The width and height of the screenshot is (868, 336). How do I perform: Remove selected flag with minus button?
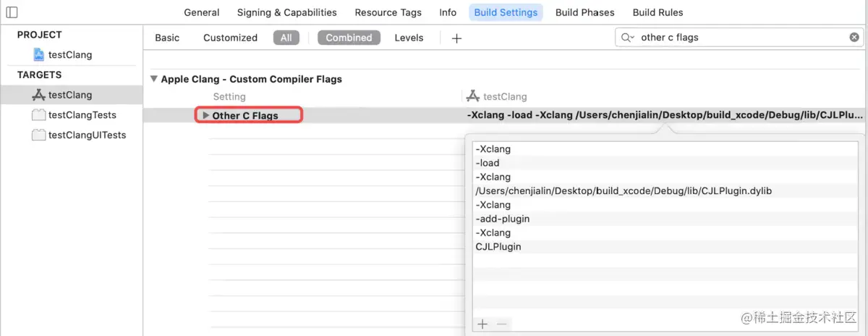[x=501, y=324]
